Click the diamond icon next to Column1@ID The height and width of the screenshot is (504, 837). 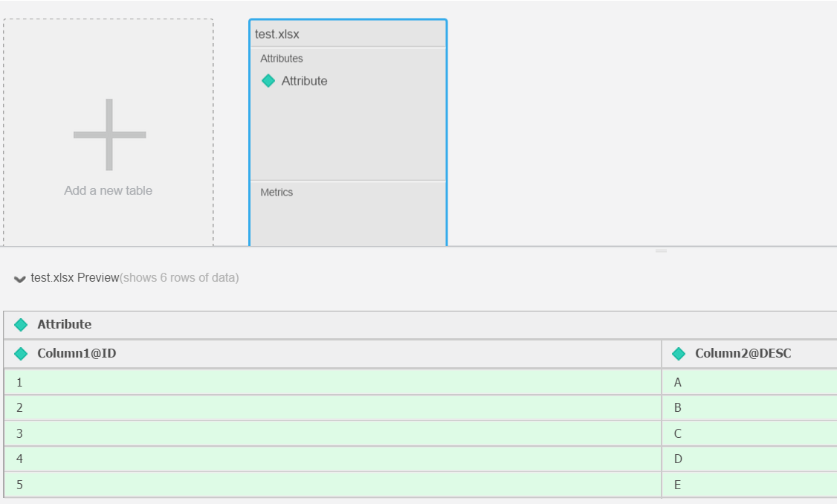click(21, 354)
